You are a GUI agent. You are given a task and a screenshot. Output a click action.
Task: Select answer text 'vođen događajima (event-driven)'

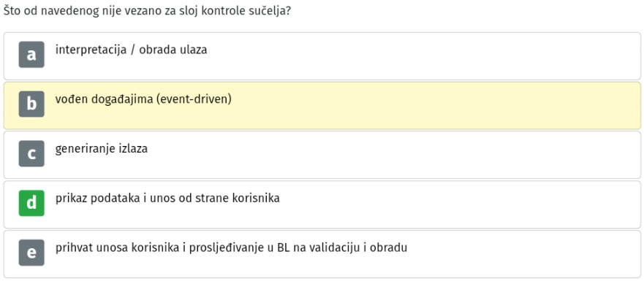pyautogui.click(x=143, y=100)
